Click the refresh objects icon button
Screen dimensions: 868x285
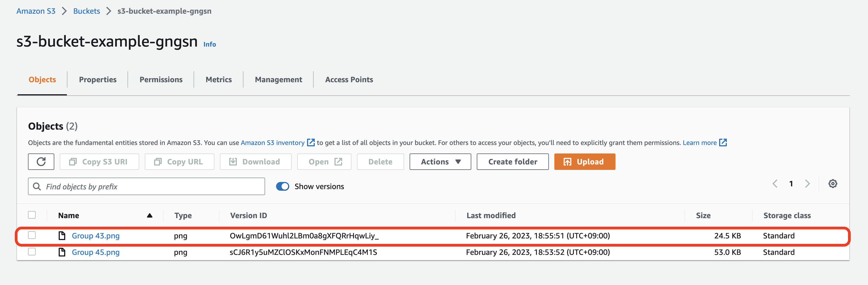41,162
